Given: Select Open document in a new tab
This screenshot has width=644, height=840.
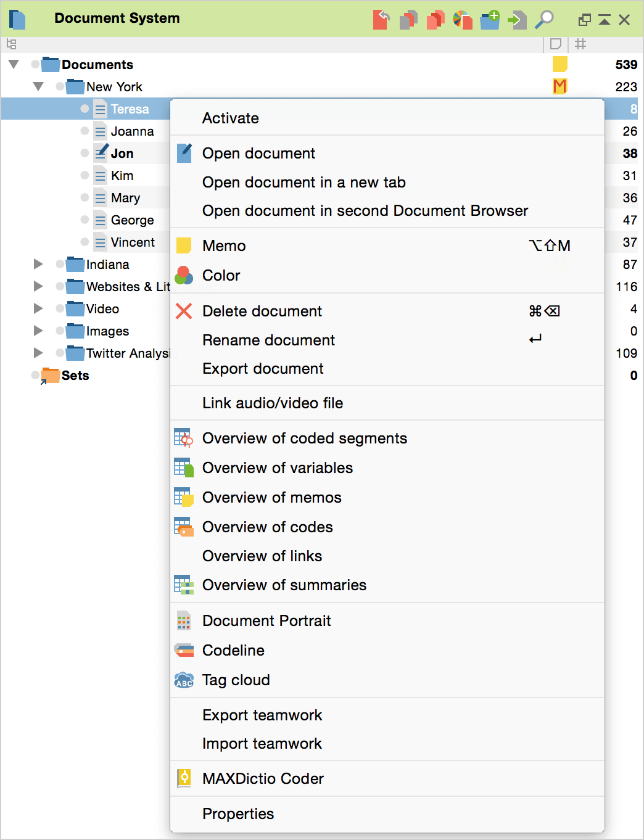Looking at the screenshot, I should [303, 183].
